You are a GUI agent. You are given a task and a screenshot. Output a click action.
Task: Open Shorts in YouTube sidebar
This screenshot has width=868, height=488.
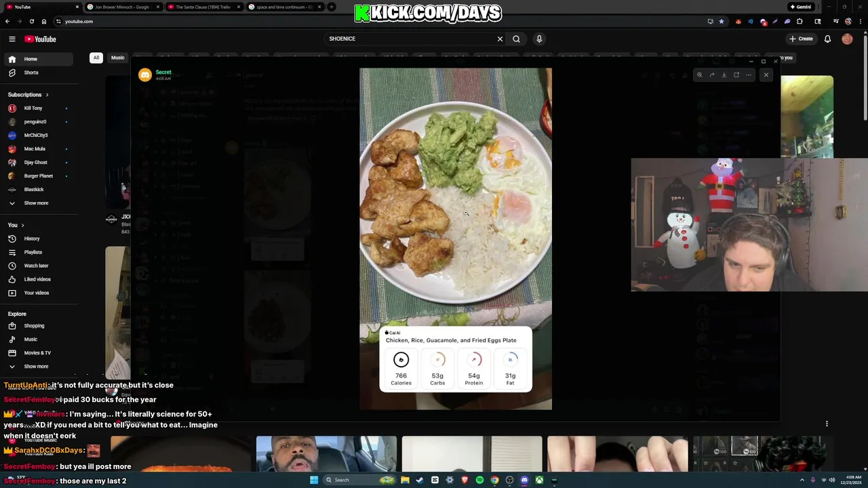(x=38, y=73)
